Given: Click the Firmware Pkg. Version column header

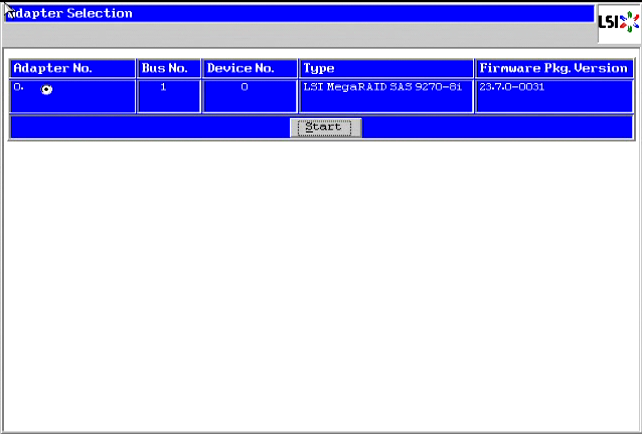Looking at the screenshot, I should (x=553, y=69).
